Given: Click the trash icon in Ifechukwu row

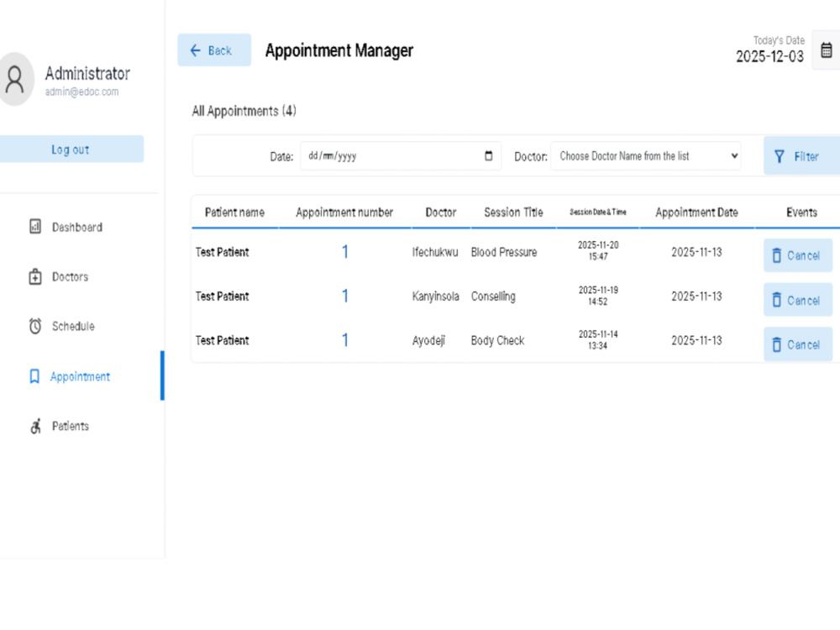Looking at the screenshot, I should 776,255.
